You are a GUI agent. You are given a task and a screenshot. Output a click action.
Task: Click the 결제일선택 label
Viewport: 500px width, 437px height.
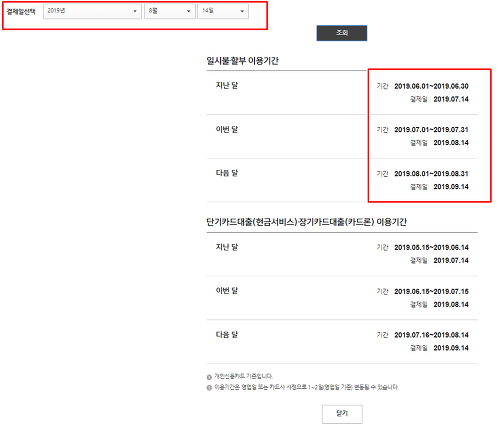(x=21, y=12)
